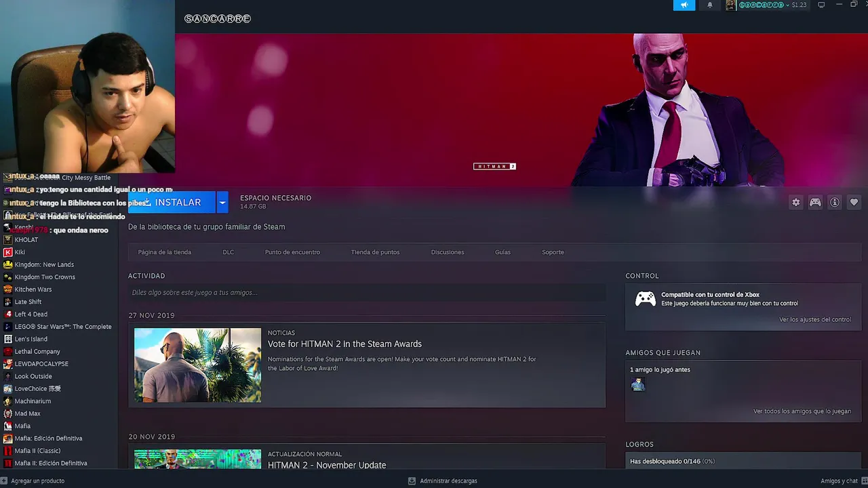Open Punto de encuentro tab
Image resolution: width=868 pixels, height=488 pixels.
click(x=292, y=252)
